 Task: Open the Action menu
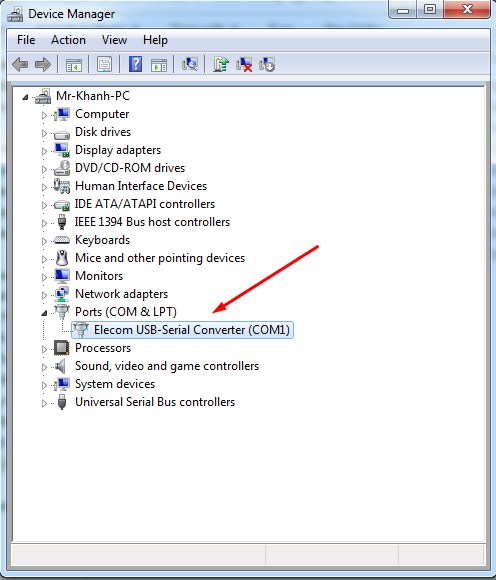68,40
